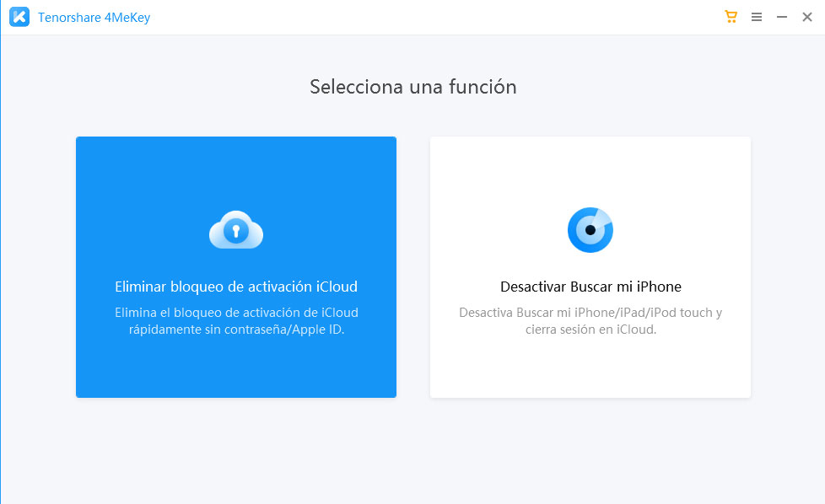Viewport: 825px width, 504px height.
Task: Click "cierra sesión en iCloud." text line
Action: [590, 330]
